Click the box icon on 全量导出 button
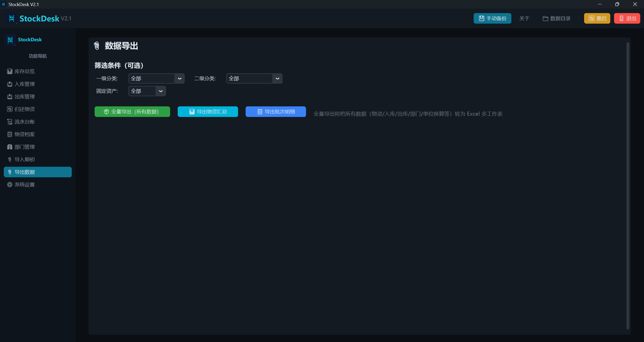This screenshot has width=644, height=342. tap(106, 112)
